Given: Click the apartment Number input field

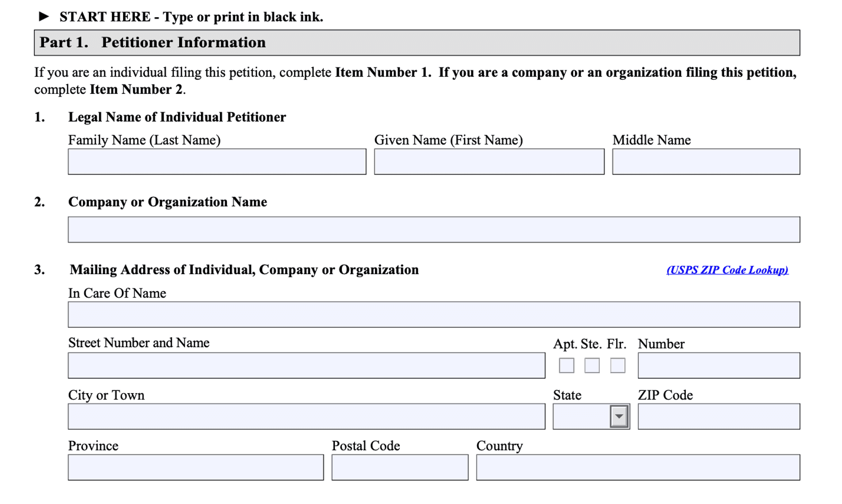Looking at the screenshot, I should click(719, 366).
